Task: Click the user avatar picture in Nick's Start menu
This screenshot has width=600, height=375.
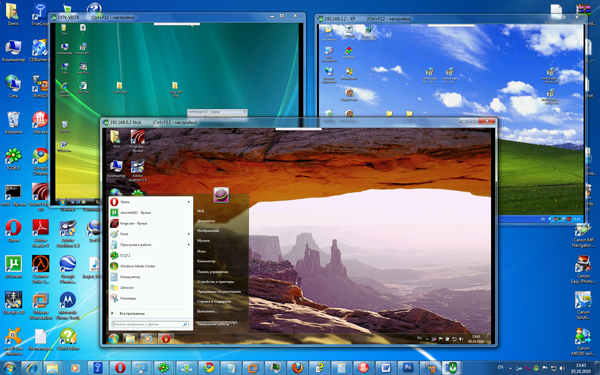Action: (221, 195)
